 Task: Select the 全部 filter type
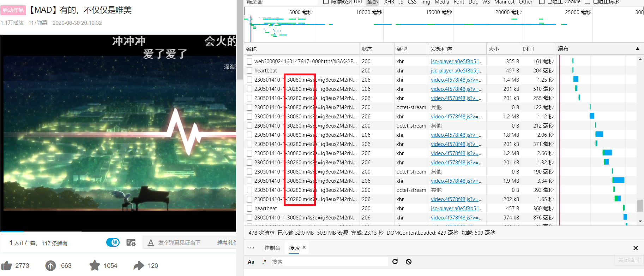[x=372, y=2]
